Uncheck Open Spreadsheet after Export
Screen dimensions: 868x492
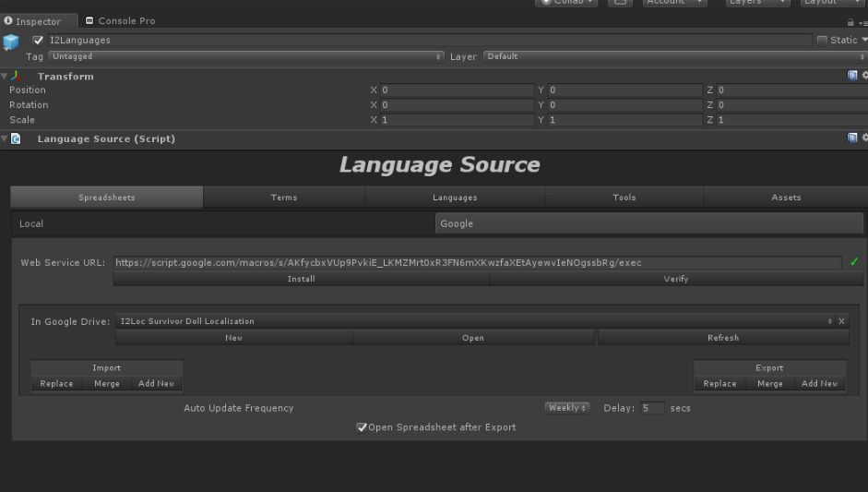[x=362, y=427]
